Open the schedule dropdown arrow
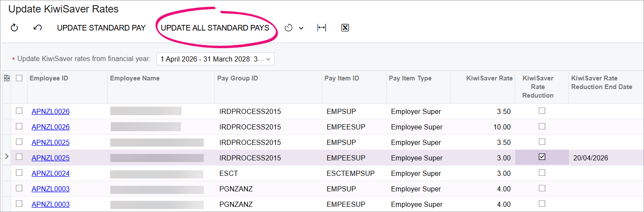The image size is (644, 212). click(x=301, y=28)
